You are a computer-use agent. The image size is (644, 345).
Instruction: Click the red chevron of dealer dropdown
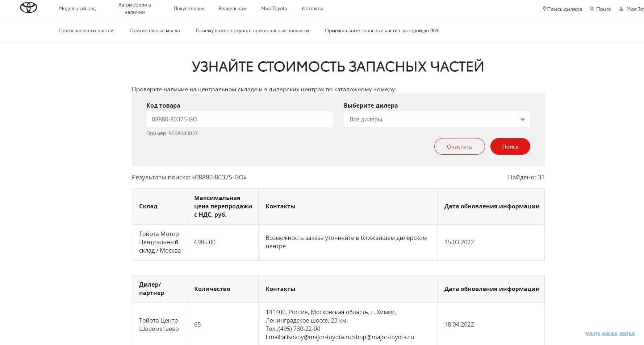click(523, 119)
